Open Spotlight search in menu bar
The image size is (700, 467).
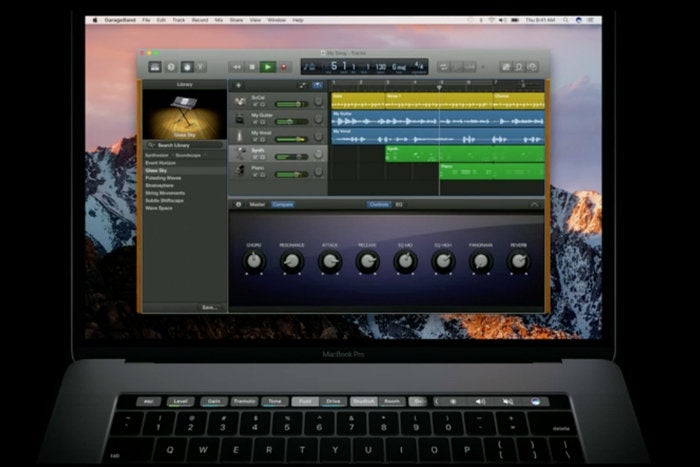566,20
